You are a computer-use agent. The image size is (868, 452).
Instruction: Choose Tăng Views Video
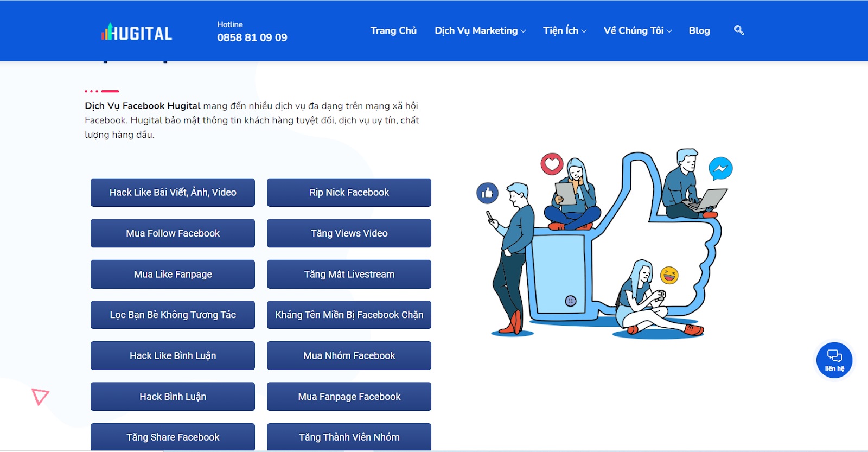coord(349,233)
